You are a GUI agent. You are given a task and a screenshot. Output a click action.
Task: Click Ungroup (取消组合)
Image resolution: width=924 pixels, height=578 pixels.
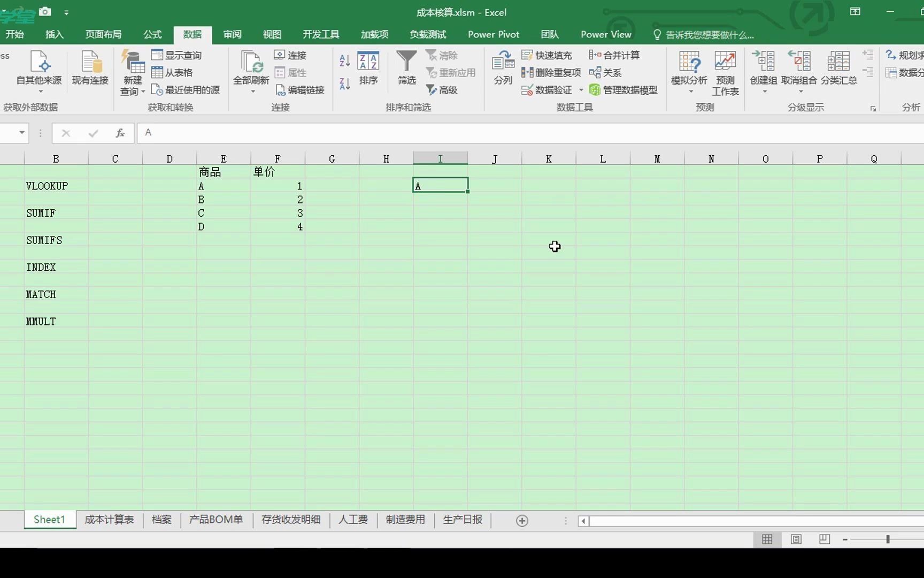pyautogui.click(x=799, y=67)
